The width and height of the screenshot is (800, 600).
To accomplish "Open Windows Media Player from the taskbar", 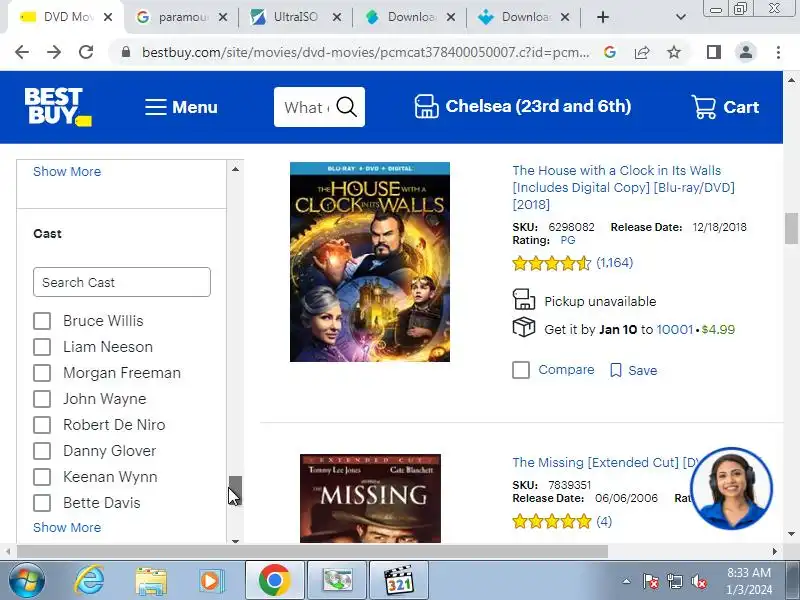I will (211, 581).
